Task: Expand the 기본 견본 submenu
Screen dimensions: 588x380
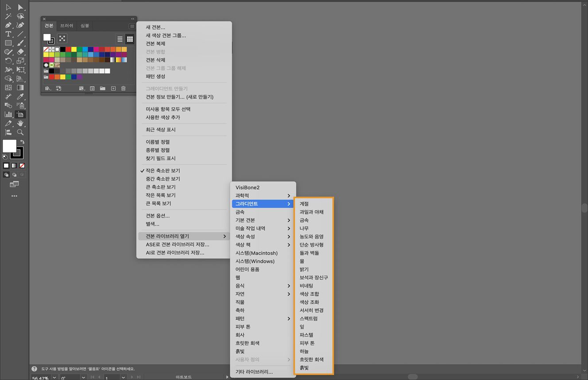Action: click(x=263, y=220)
